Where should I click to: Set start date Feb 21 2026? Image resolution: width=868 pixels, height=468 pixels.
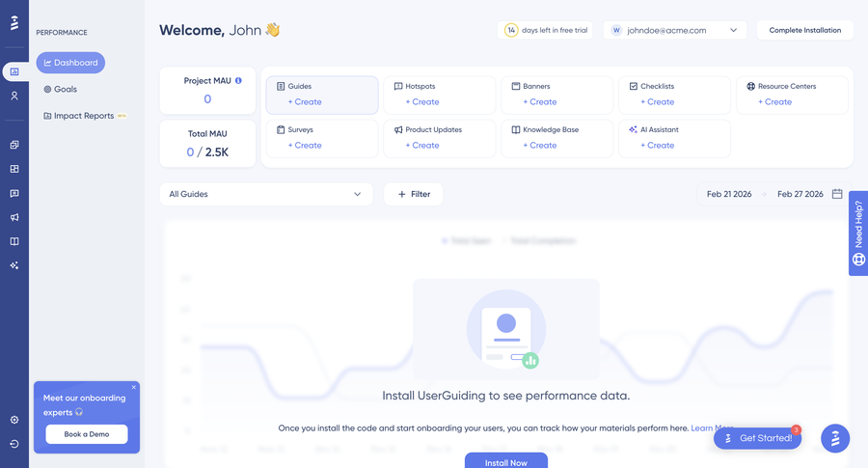tap(729, 194)
